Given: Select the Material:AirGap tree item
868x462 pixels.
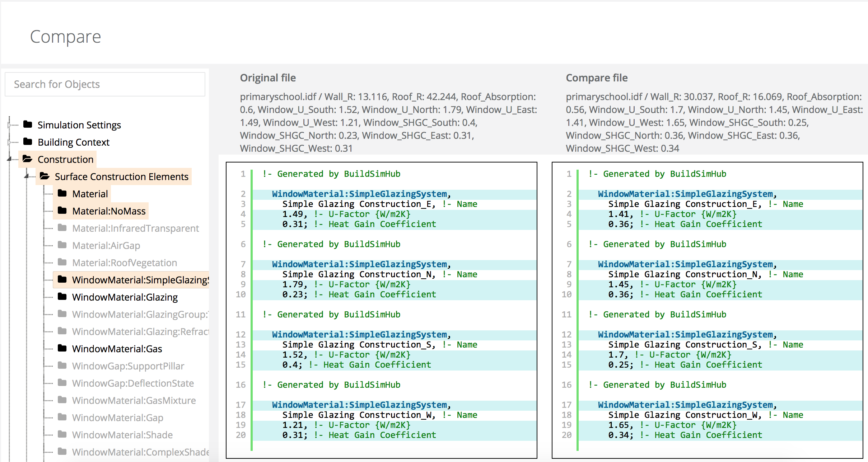Looking at the screenshot, I should 106,246.
